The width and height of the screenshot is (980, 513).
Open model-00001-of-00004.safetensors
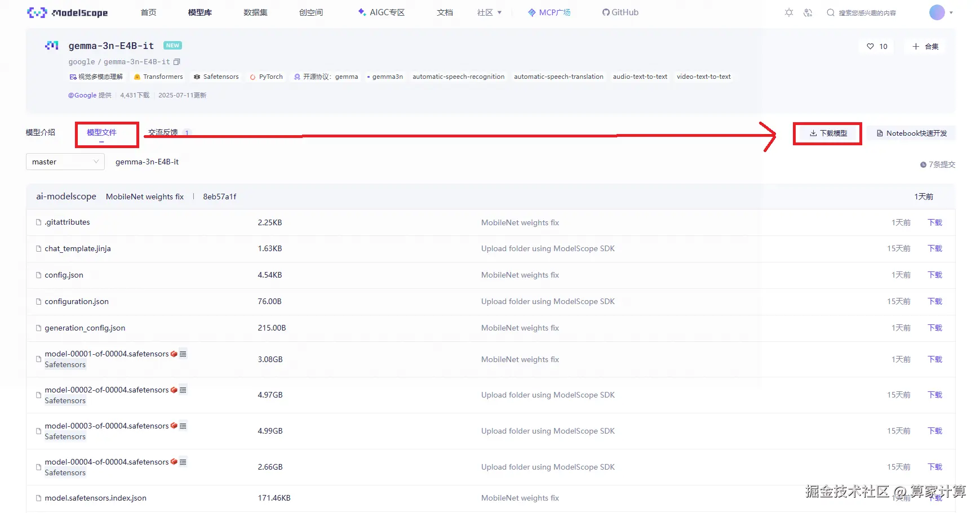pos(107,354)
